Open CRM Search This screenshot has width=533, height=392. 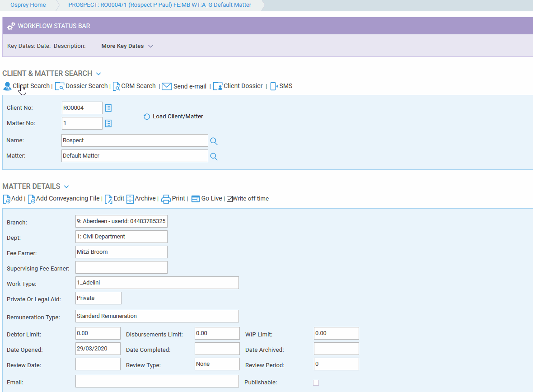pyautogui.click(x=138, y=86)
